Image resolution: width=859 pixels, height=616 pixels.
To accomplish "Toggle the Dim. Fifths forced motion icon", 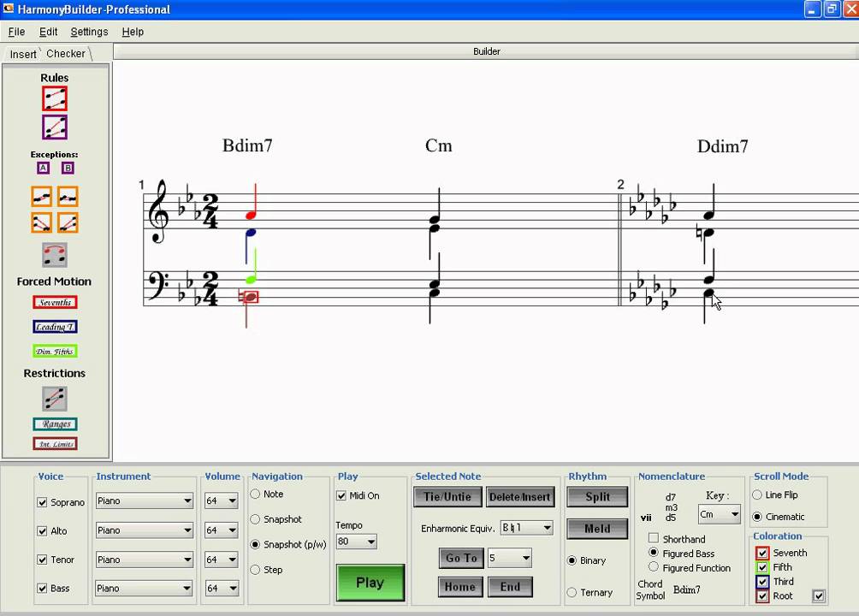I will coord(55,352).
